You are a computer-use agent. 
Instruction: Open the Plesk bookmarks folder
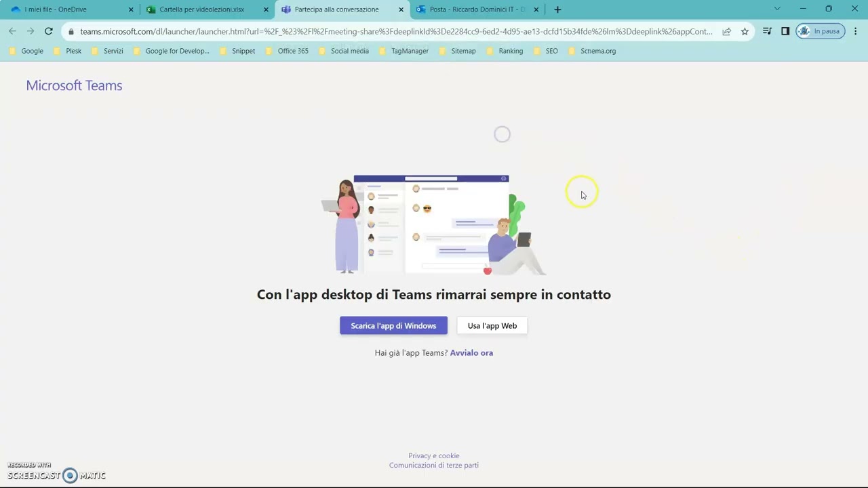[67, 51]
